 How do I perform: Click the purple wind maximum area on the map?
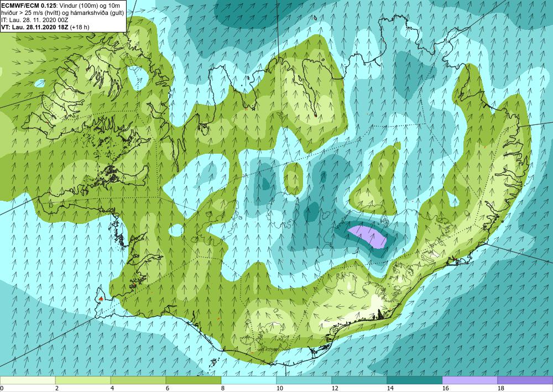coord(368,237)
